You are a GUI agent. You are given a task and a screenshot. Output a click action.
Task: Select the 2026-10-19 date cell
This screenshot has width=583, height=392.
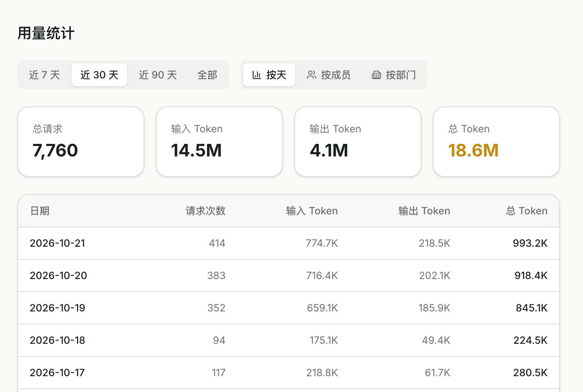[58, 308]
